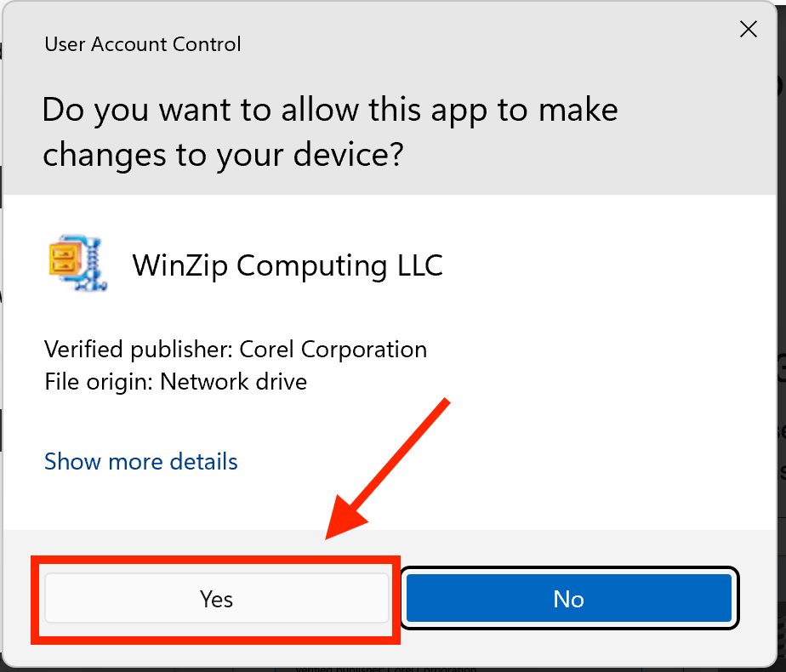Screen dimensions: 786x672
Task: Click the highlighted Yes confirmation button
Action: [x=215, y=599]
